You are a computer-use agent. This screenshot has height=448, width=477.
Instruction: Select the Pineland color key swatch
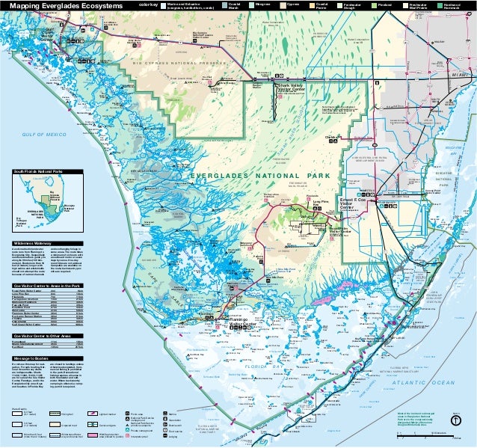point(374,5)
